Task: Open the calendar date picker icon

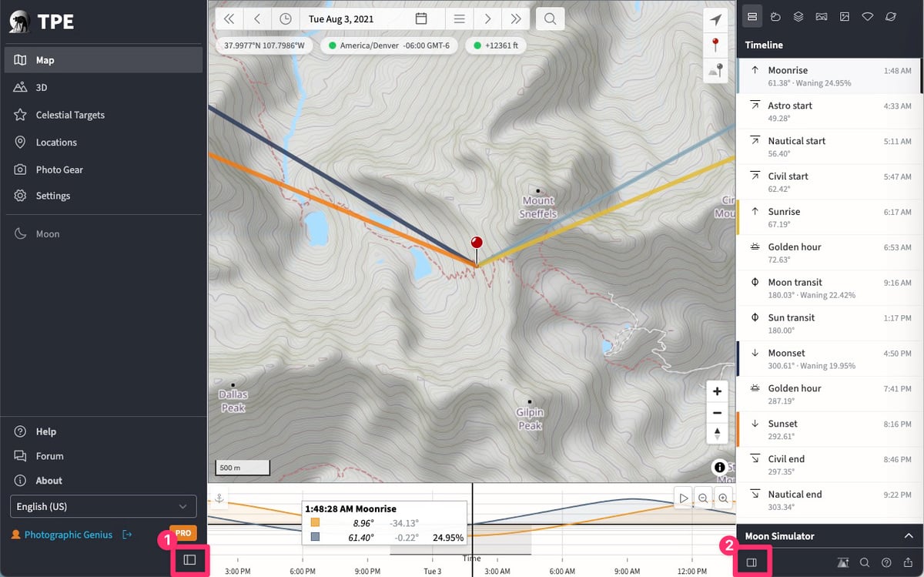Action: 420,18
